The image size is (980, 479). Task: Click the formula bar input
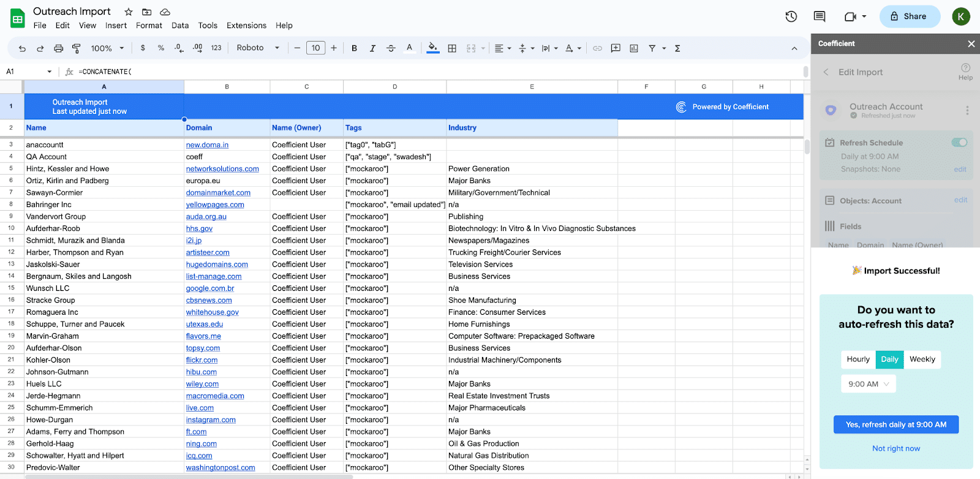coord(438,72)
